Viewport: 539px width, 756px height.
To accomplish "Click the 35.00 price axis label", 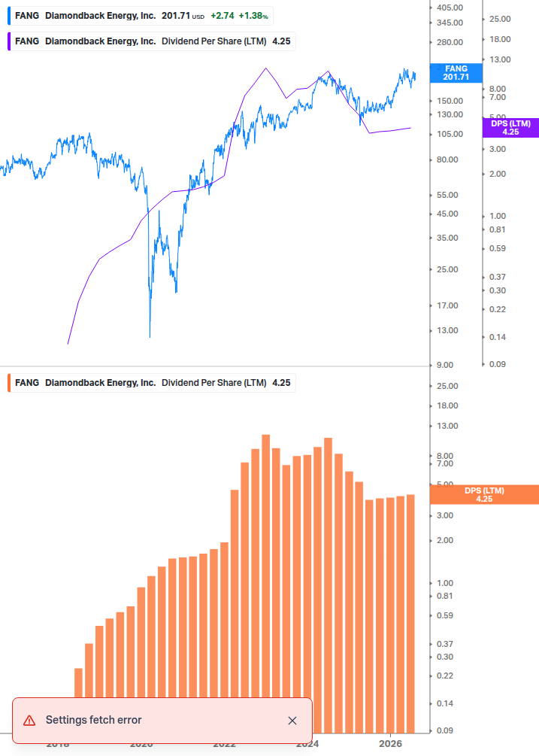I will click(447, 238).
